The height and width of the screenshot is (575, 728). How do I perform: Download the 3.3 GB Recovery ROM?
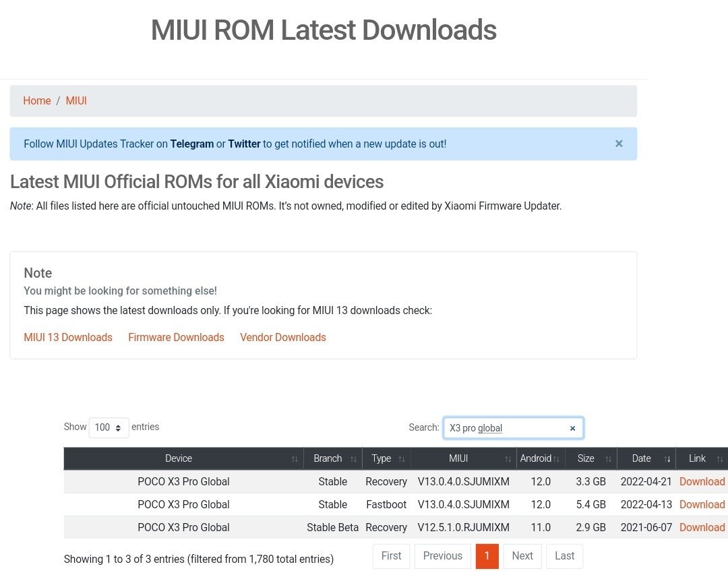[702, 482]
